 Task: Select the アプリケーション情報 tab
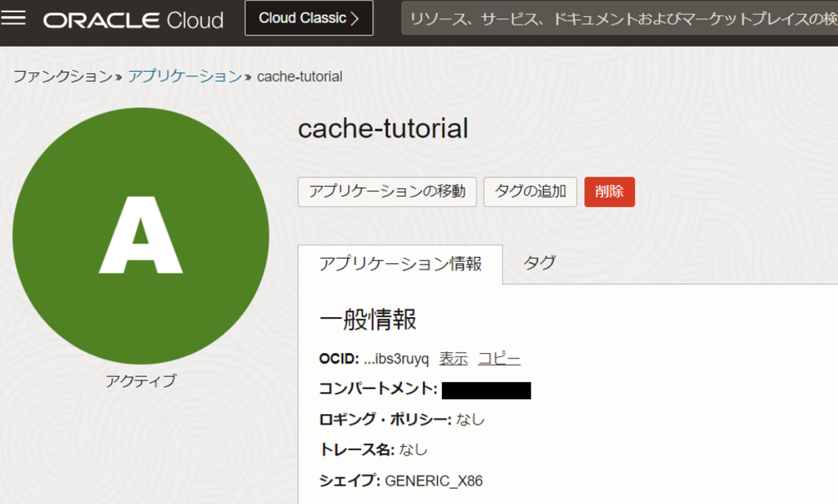point(400,264)
